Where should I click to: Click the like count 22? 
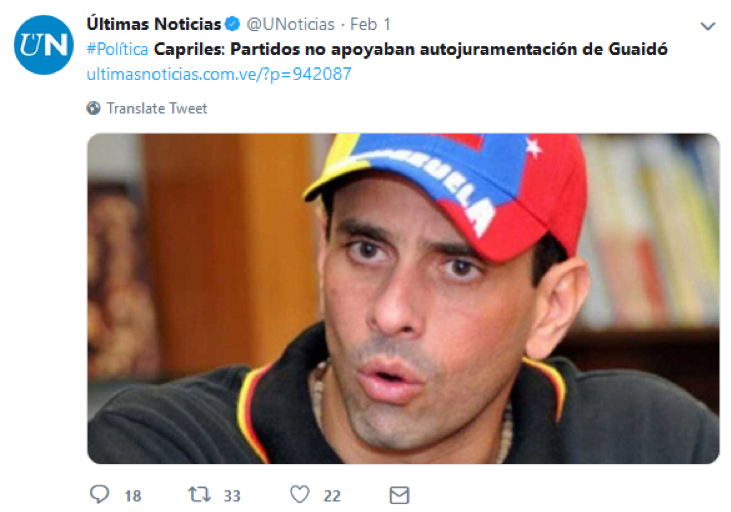coord(332,496)
